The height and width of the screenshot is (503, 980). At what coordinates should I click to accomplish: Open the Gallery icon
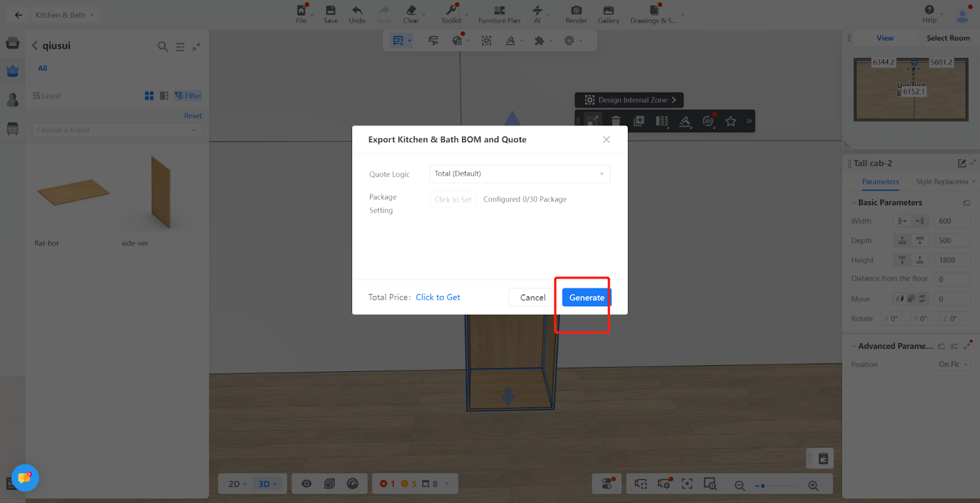608,14
